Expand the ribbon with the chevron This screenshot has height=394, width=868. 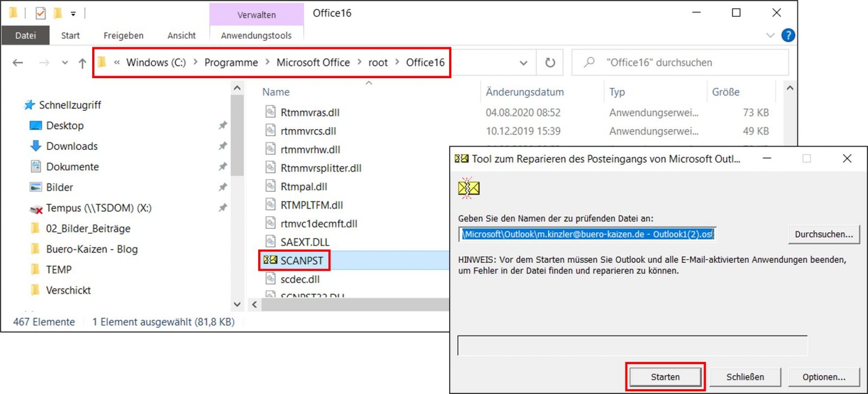(770, 35)
